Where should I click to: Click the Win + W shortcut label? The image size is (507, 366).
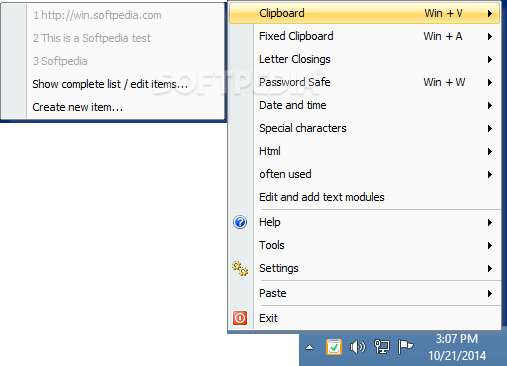444,82
